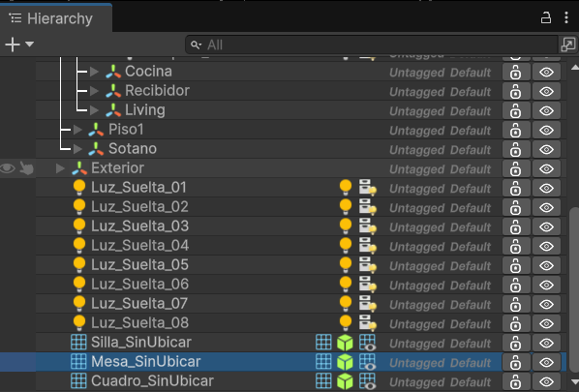This screenshot has width=579, height=392.
Task: Click the transform axes icon beside Sotano
Action: [96, 149]
